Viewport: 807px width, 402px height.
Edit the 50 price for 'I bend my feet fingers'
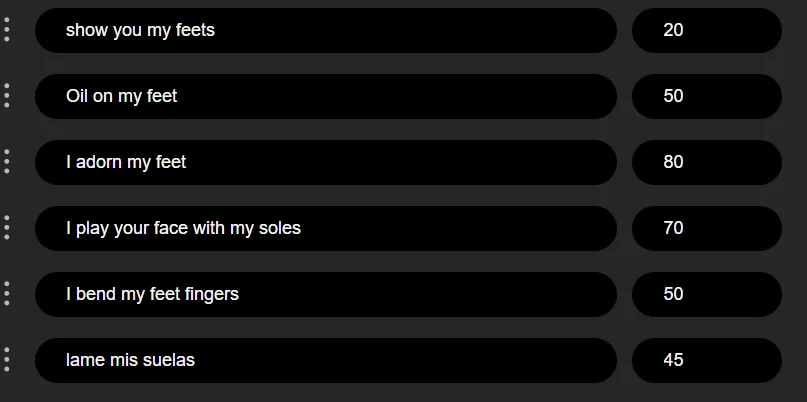tap(706, 294)
